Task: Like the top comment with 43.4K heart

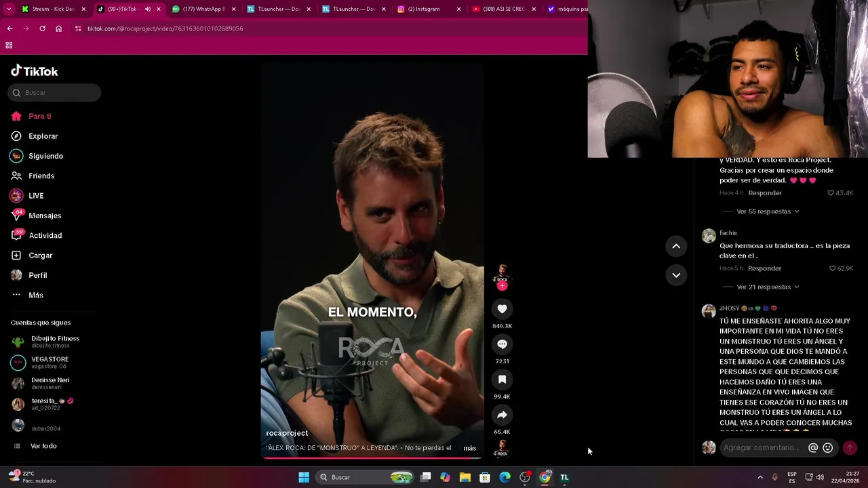Action: tap(831, 193)
